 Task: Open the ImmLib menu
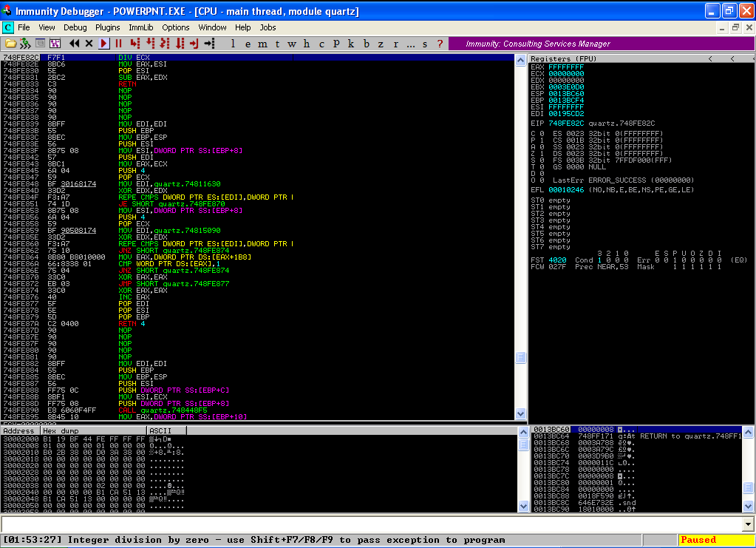pyautogui.click(x=141, y=27)
